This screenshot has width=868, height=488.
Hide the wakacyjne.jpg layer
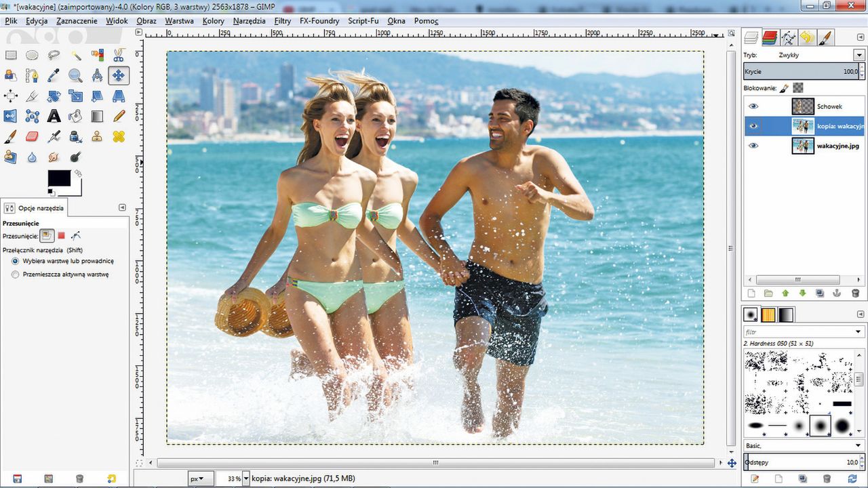(753, 146)
